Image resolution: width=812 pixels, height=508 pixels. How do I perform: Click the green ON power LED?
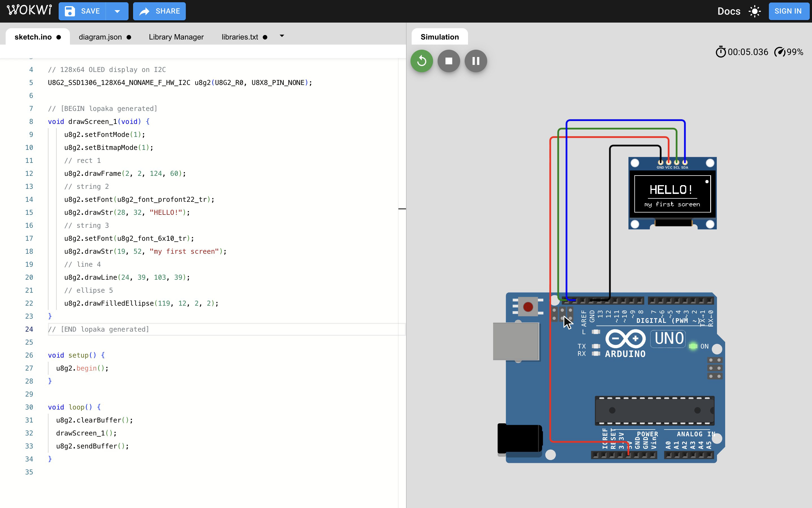(x=693, y=346)
